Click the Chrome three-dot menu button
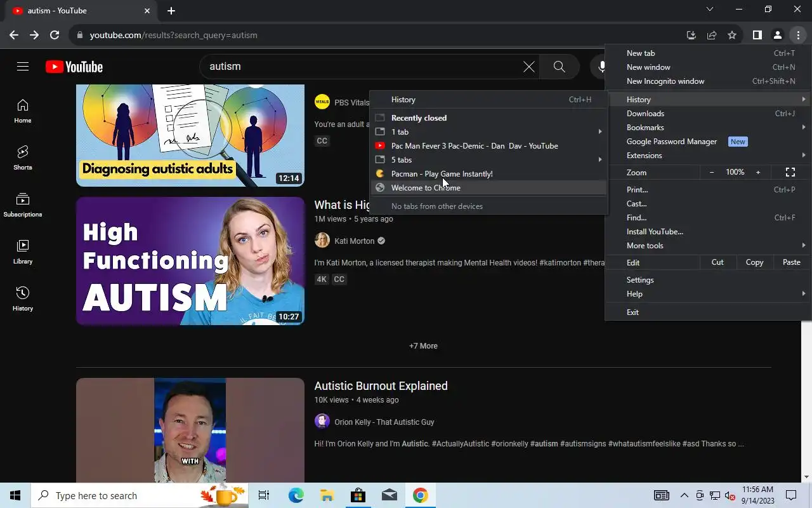Screen dimensions: 812x508 (x=798, y=35)
